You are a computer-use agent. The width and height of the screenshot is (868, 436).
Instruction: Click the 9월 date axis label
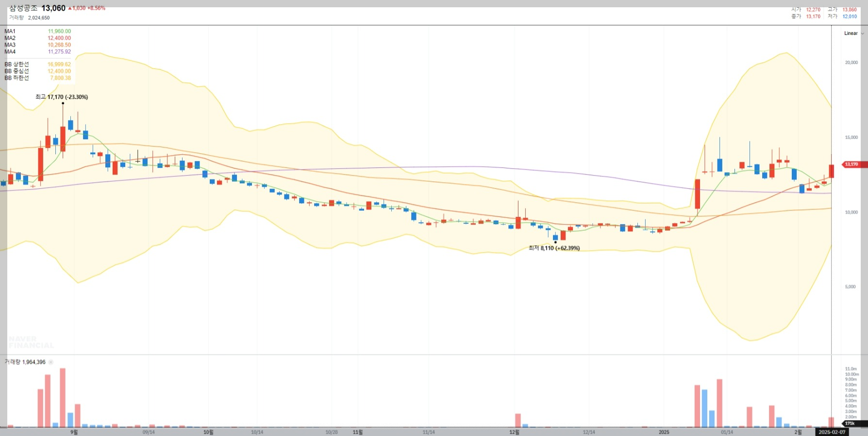[x=74, y=432]
